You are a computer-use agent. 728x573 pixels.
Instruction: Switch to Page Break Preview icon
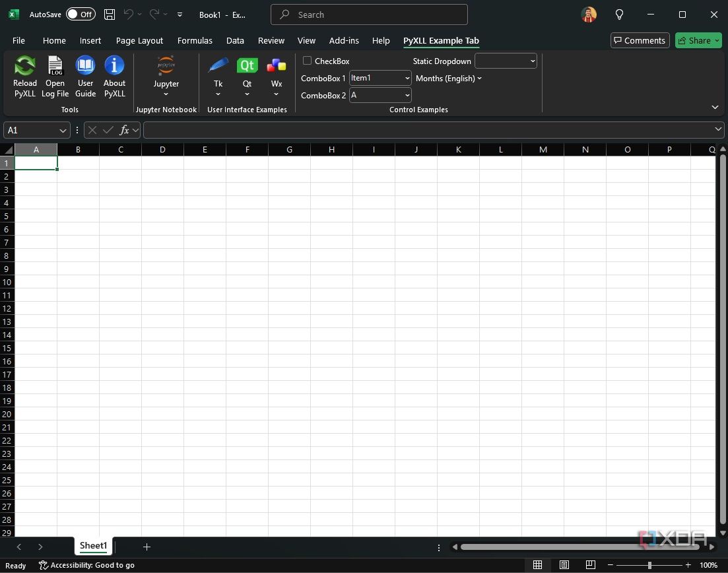(591, 564)
